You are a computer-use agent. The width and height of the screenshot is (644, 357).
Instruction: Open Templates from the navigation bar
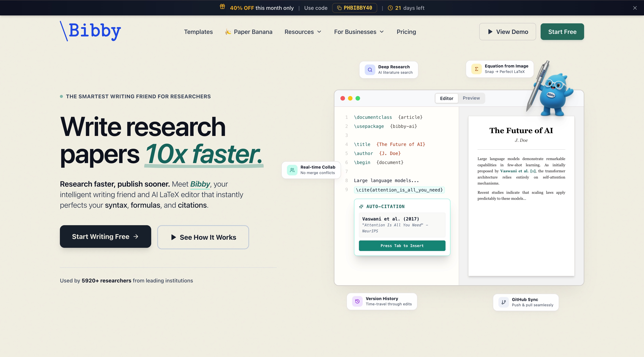198,32
